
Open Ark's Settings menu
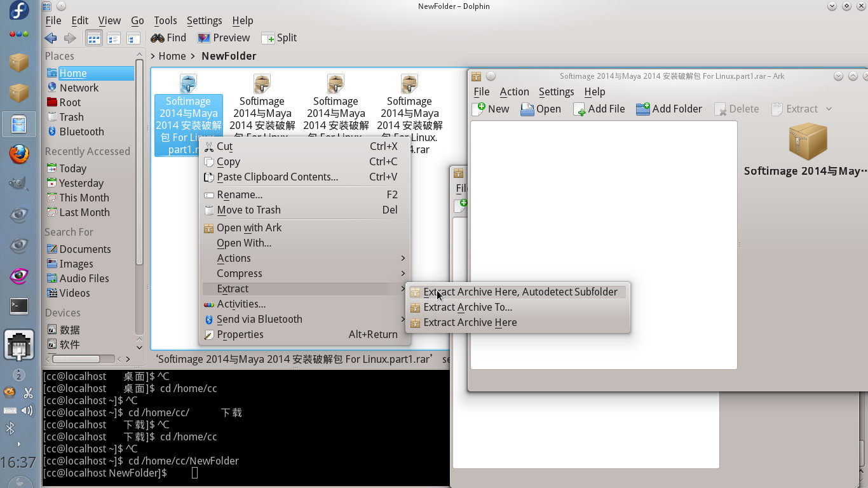pyautogui.click(x=556, y=92)
